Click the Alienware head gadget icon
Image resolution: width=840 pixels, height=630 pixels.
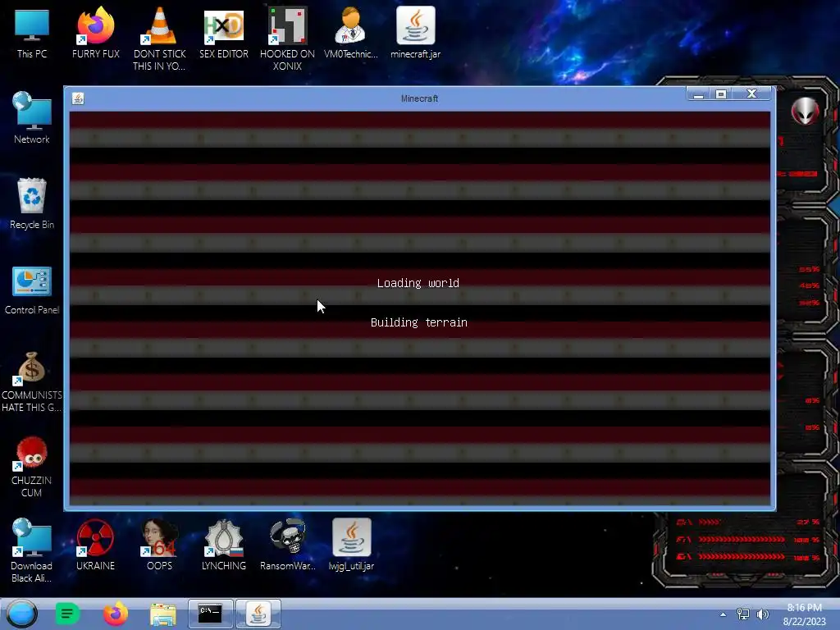tap(806, 112)
